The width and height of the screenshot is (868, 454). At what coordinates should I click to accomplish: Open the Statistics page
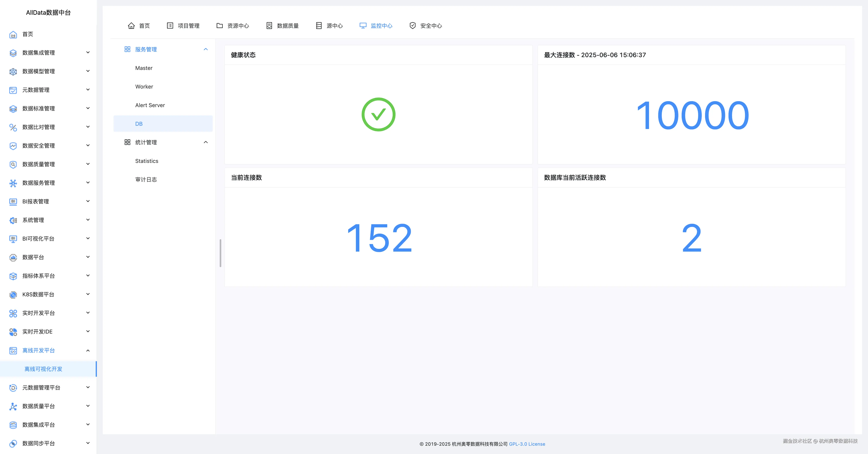pos(147,161)
